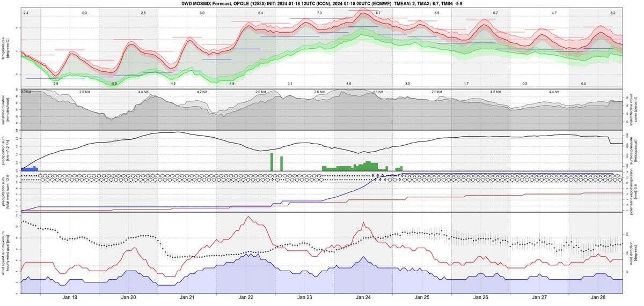Click the '0.0 h/d' sunshine value
The width and height of the screenshot is (644, 306).
tap(27, 93)
